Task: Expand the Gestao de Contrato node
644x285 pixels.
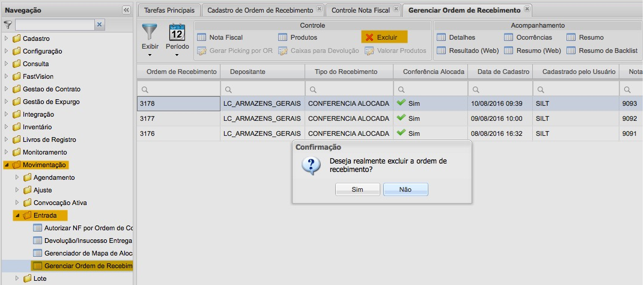Action: [6, 89]
